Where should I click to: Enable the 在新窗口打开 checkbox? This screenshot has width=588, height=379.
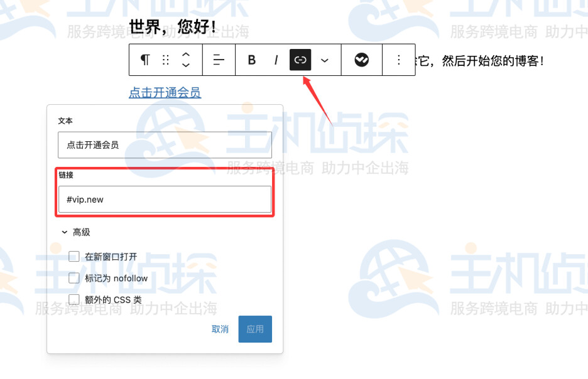73,256
